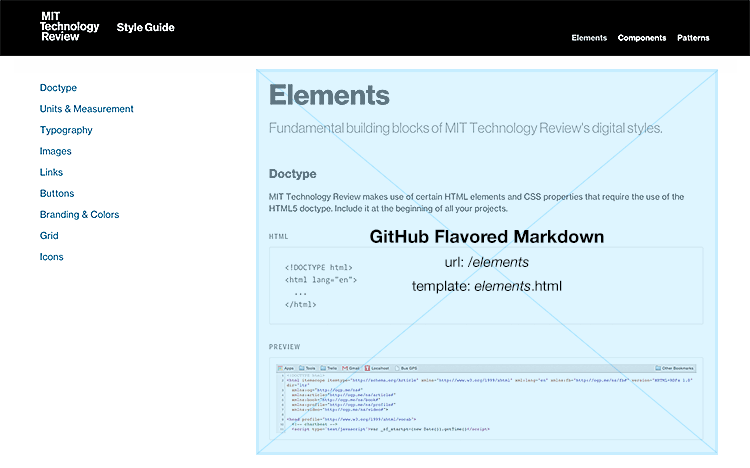
Task: Open the Apps bookmark icon in preview
Action: pos(280,368)
